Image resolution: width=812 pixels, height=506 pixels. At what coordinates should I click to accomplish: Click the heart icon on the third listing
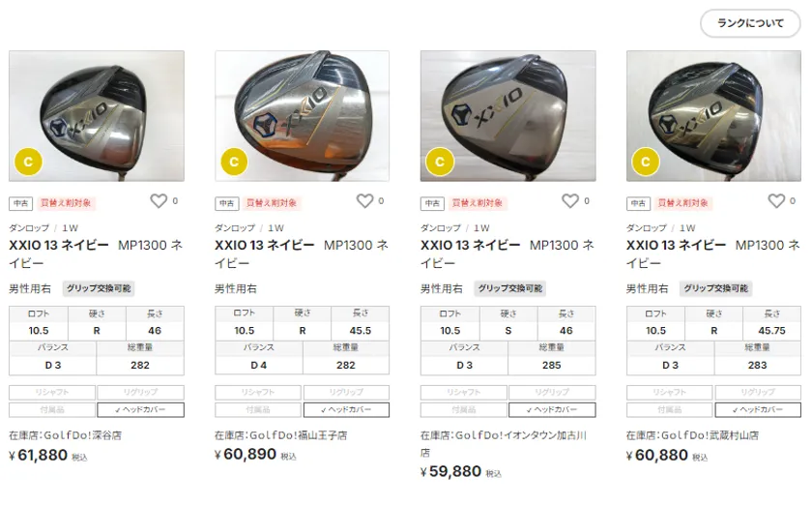(570, 201)
